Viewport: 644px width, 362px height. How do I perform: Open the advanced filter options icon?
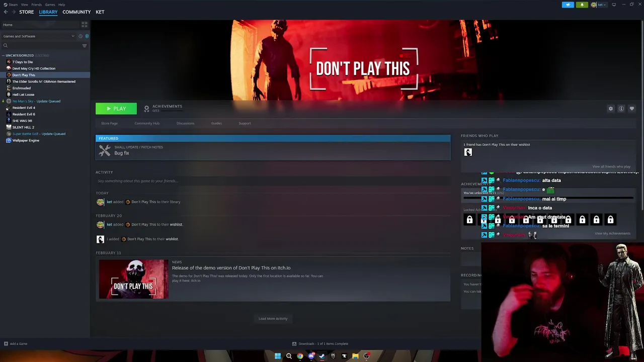(85, 46)
